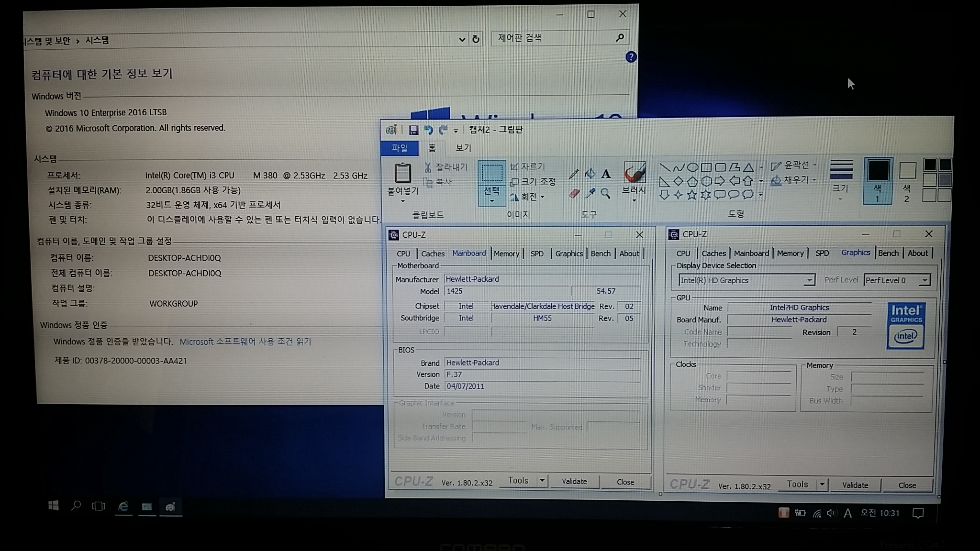Screen dimensions: 980x551
Task: Select the rectangular 선택 tool icon
Action: (491, 173)
